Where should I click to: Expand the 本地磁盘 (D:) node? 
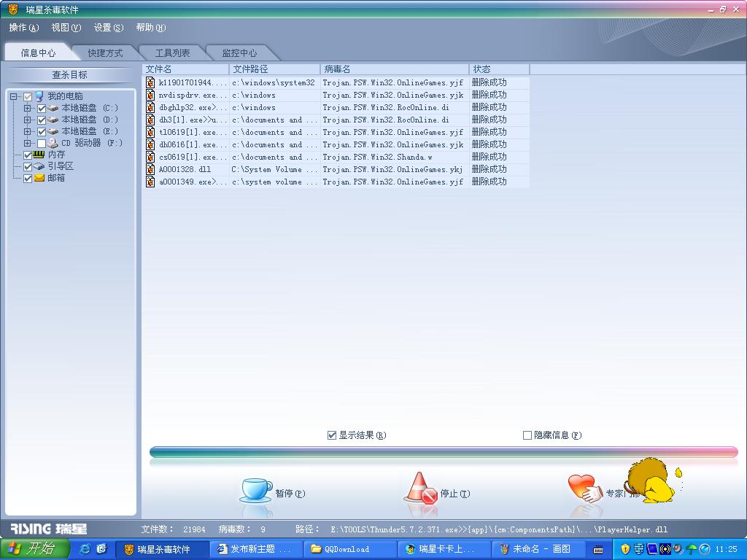pyautogui.click(x=27, y=120)
